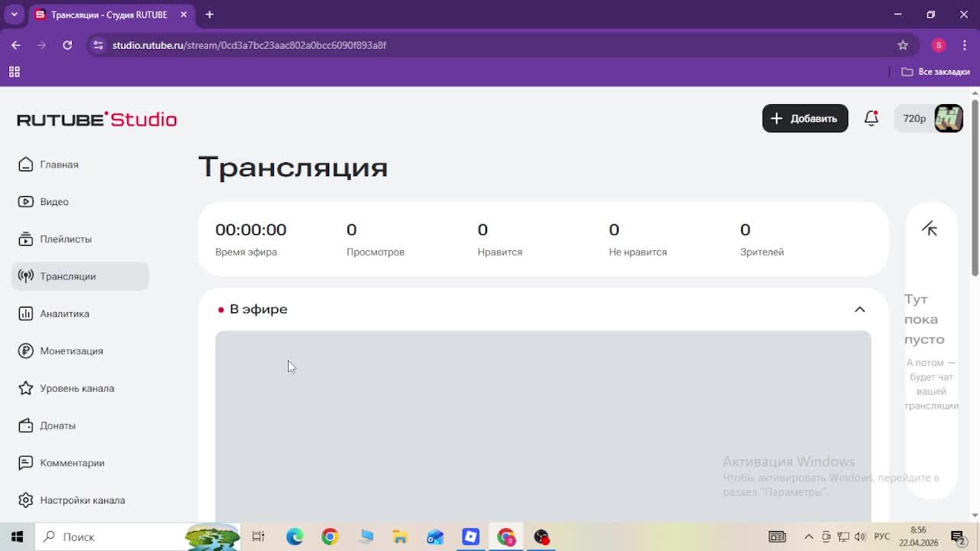Screen dimensions: 980x551
Task: Open the channel avatar menu
Action: click(x=949, y=119)
